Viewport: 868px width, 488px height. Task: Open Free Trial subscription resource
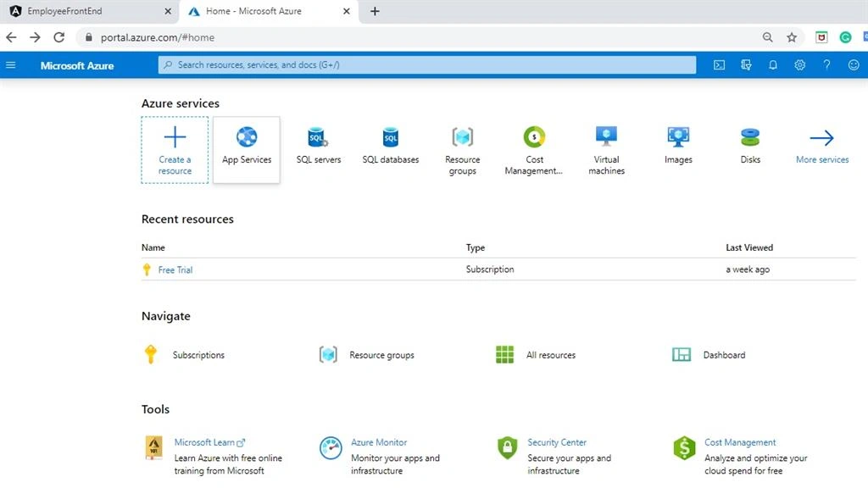click(x=175, y=270)
